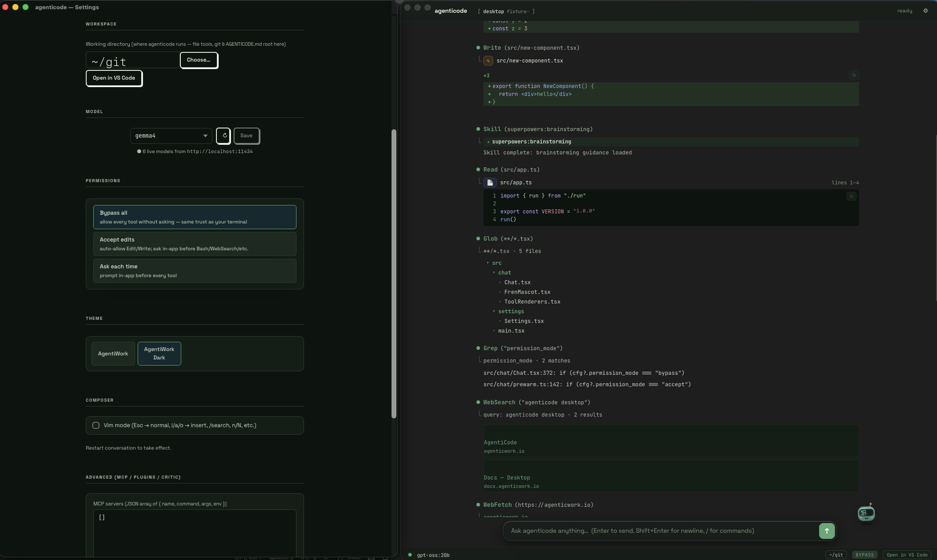Click the Choose... directory button

[x=199, y=60]
